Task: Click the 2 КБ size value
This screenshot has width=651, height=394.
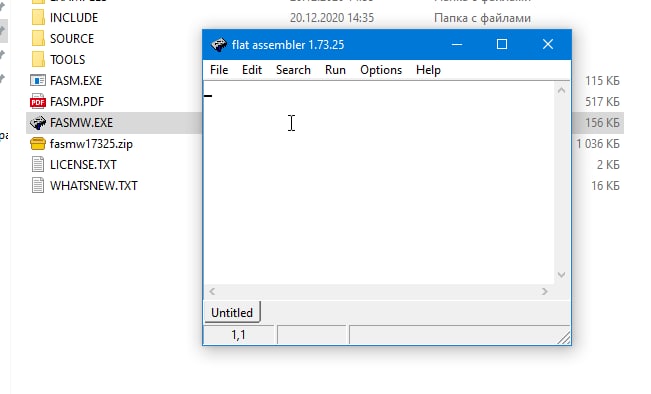Action: [608, 165]
